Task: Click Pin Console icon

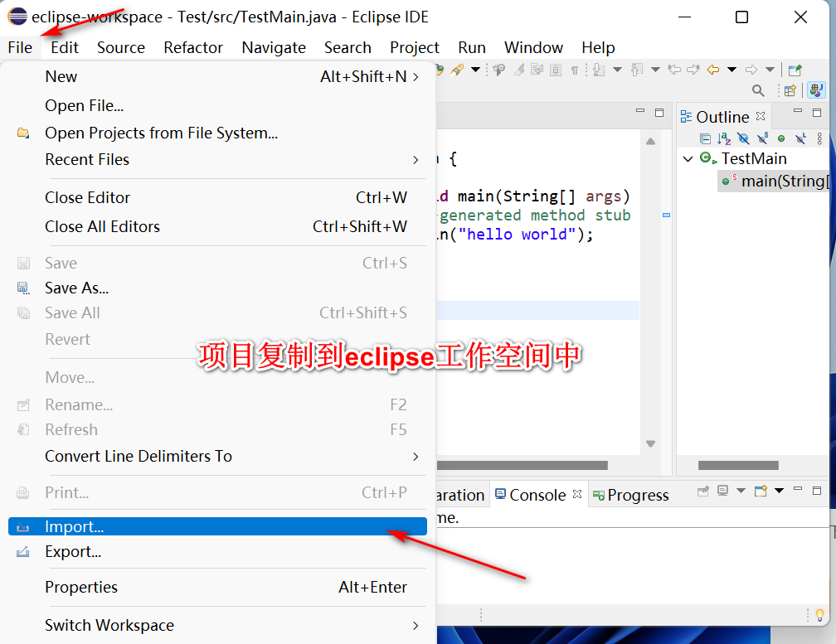Action: coord(703,491)
